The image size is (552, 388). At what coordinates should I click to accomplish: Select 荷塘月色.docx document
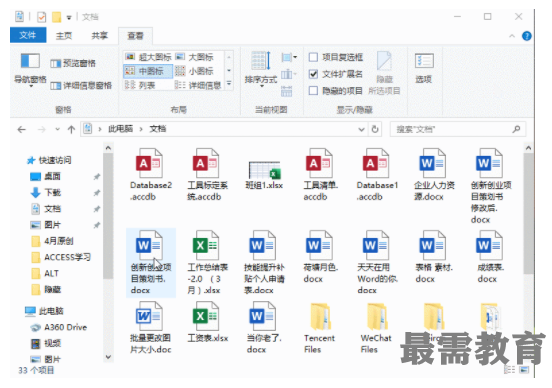coord(320,257)
